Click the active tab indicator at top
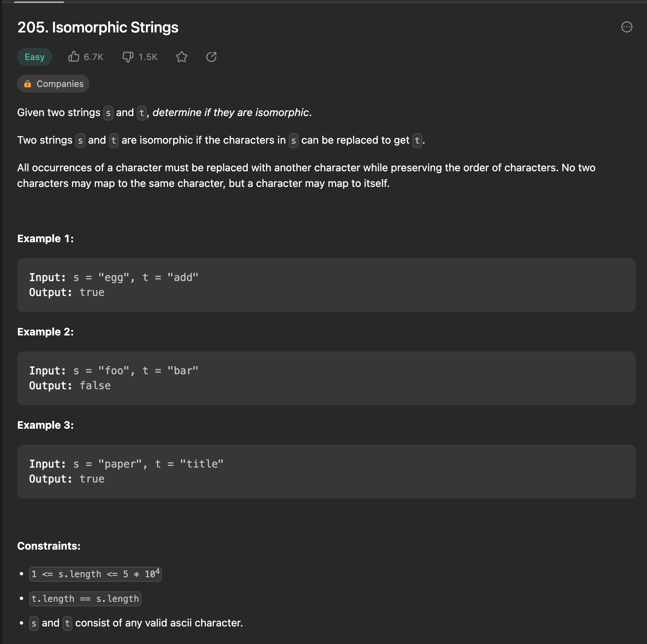 tap(39, 2)
